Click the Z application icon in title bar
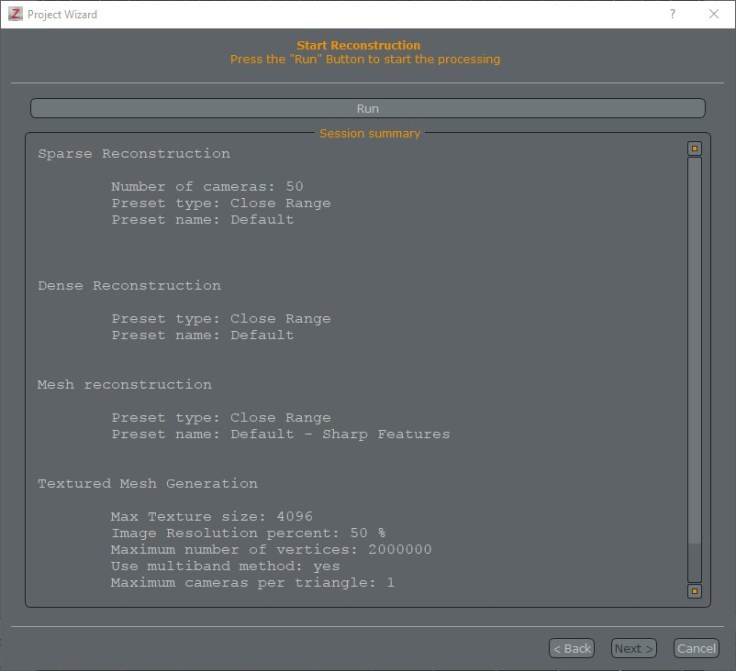Screen dimensions: 736x671 (14, 14)
